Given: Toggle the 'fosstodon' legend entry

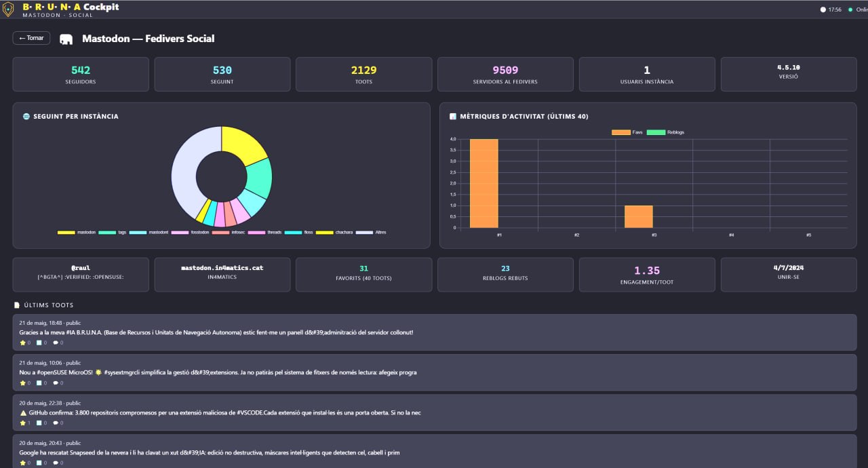Looking at the screenshot, I should [x=190, y=233].
